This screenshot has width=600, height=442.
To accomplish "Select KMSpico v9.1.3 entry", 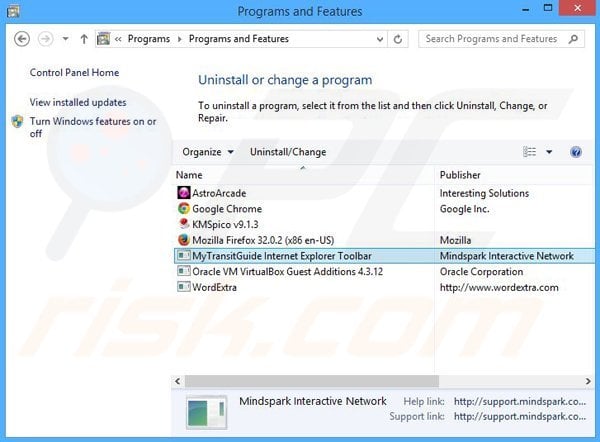I will (225, 225).
